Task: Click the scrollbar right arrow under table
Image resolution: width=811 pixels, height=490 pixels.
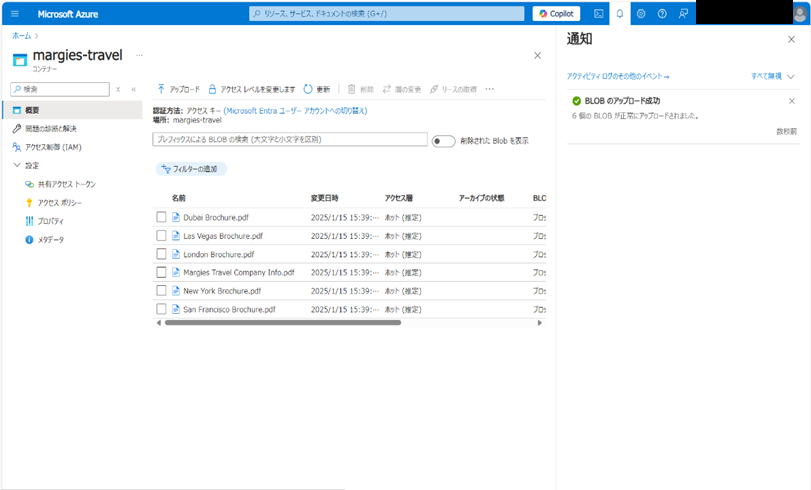Action: click(539, 323)
